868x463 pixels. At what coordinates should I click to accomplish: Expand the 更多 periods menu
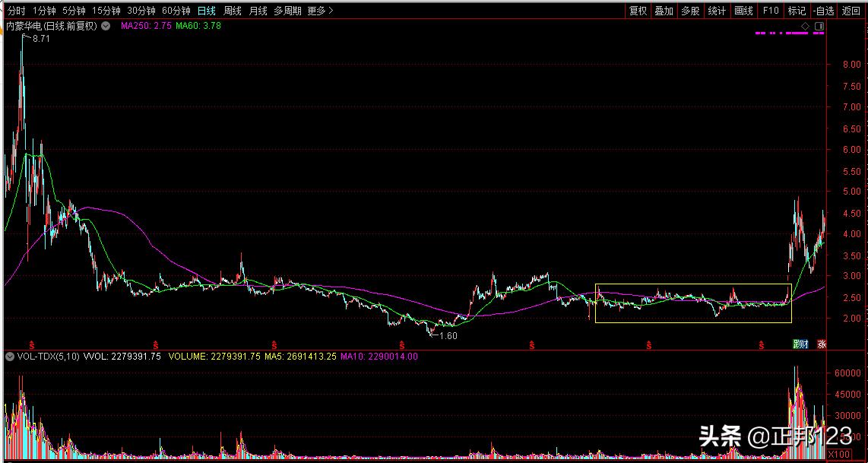321,11
